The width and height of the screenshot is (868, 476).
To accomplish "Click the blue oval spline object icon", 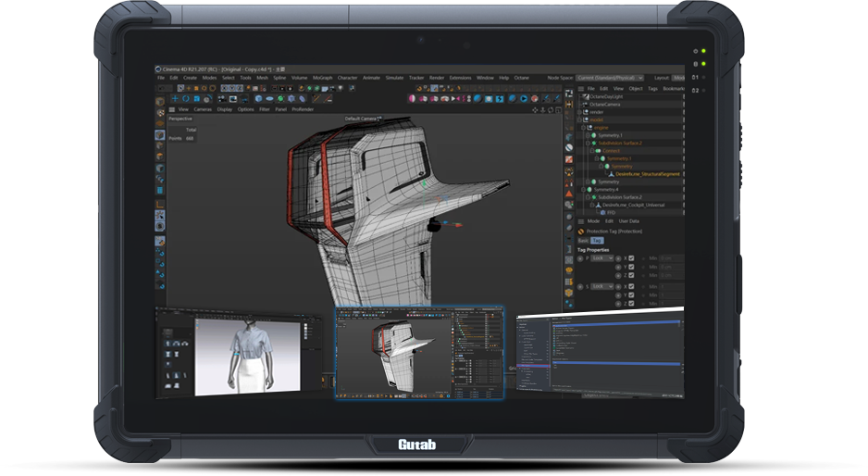I will pos(269,99).
